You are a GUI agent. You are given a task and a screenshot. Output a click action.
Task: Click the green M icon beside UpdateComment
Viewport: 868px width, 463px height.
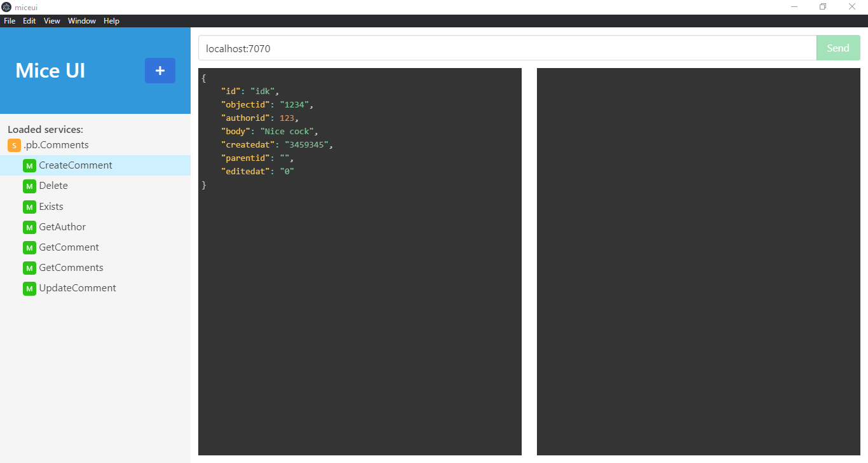point(29,288)
